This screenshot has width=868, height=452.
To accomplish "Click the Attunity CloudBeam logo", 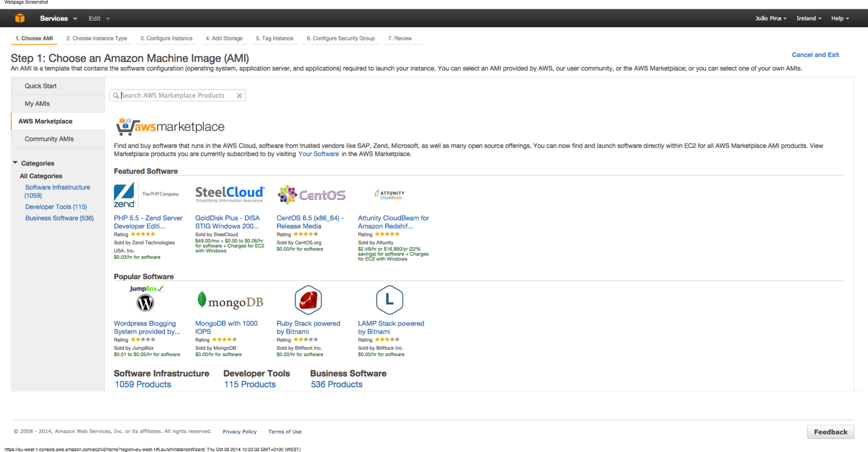I will click(390, 194).
